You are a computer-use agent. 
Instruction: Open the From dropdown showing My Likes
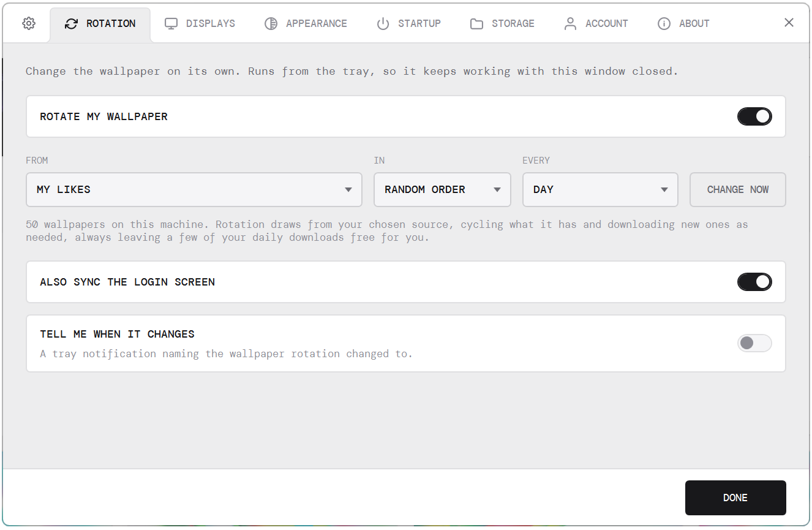pyautogui.click(x=194, y=190)
